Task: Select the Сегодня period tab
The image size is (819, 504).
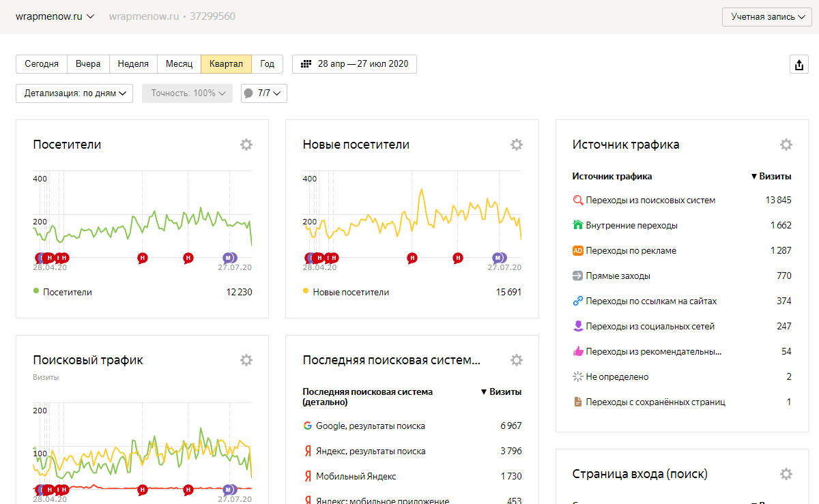Action: coord(42,64)
